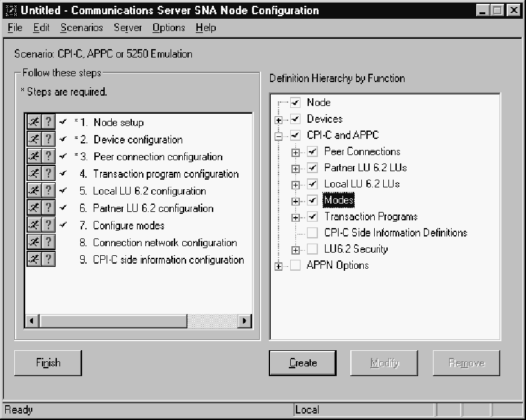The height and width of the screenshot is (420, 526).
Task: Open help for Configure modes step
Action: coord(48,224)
